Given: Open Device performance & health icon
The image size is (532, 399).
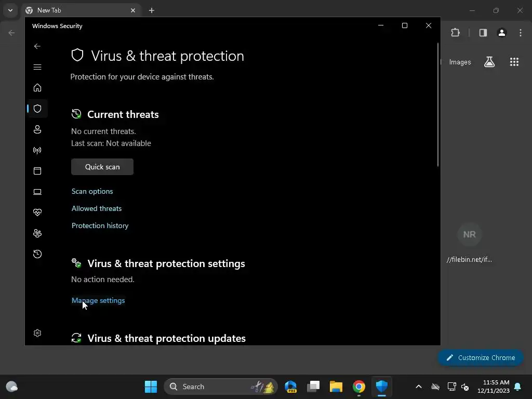Looking at the screenshot, I should tap(37, 212).
